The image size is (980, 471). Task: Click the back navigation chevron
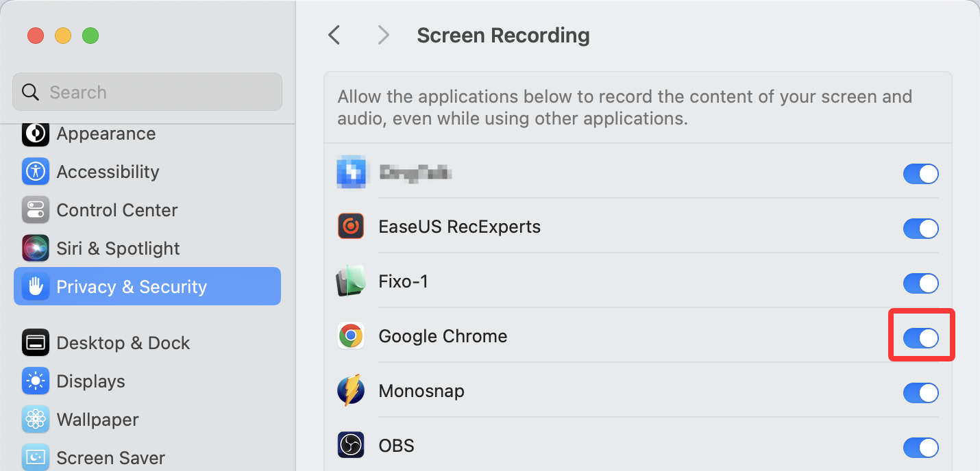[x=334, y=34]
